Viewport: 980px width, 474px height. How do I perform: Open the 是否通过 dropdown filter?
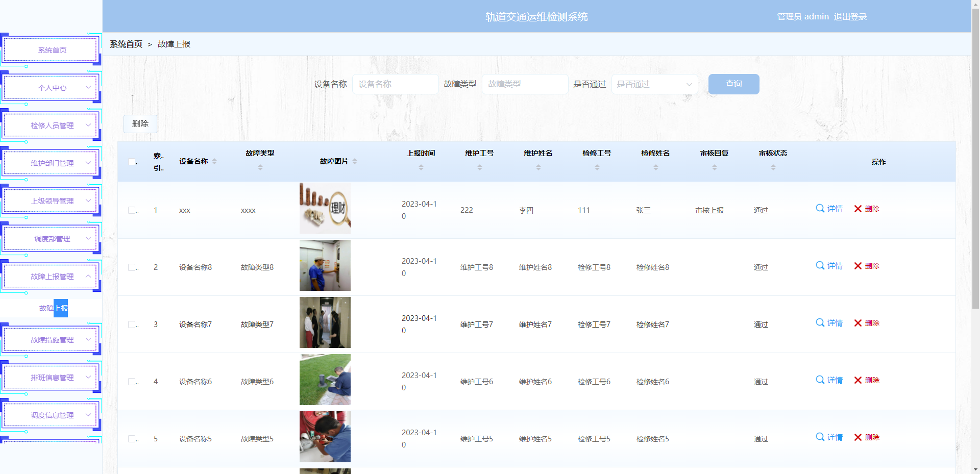pyautogui.click(x=655, y=84)
